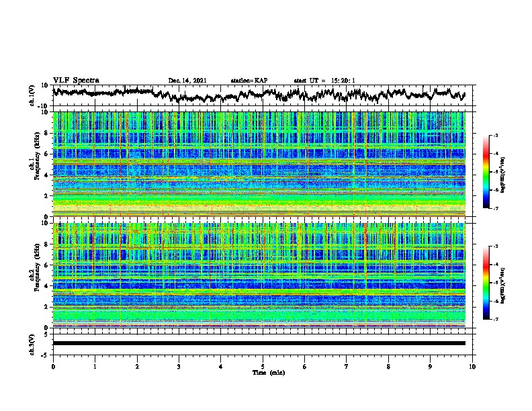Click the ch.1 colorbar unit label
Screen dimensions: 532x411
tap(503, 175)
